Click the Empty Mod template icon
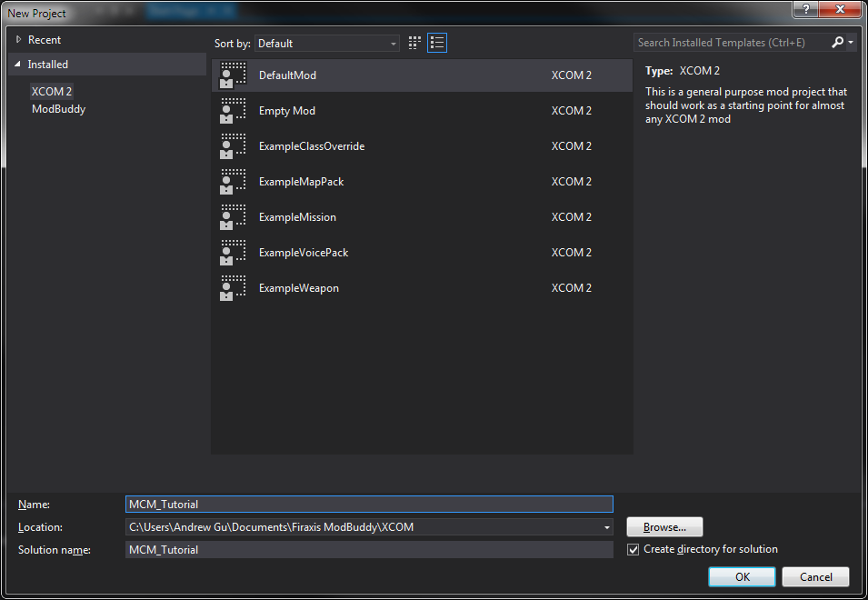 (233, 111)
